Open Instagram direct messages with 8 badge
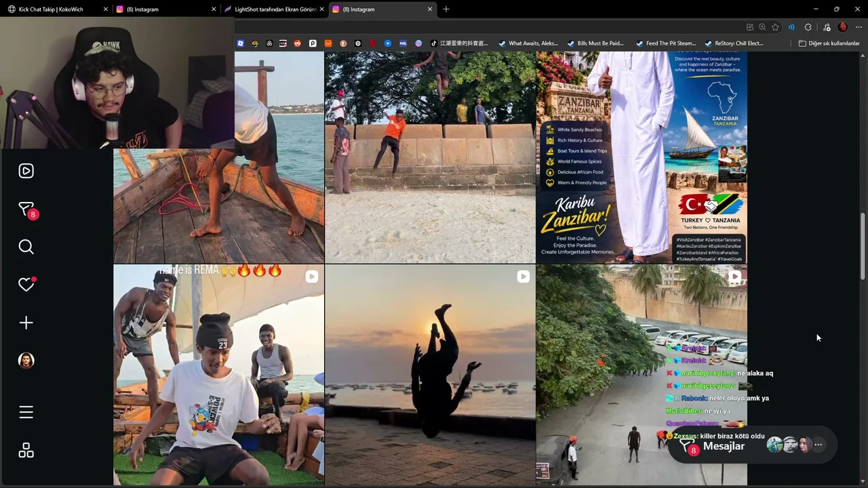The height and width of the screenshot is (488, 868). 26,209
